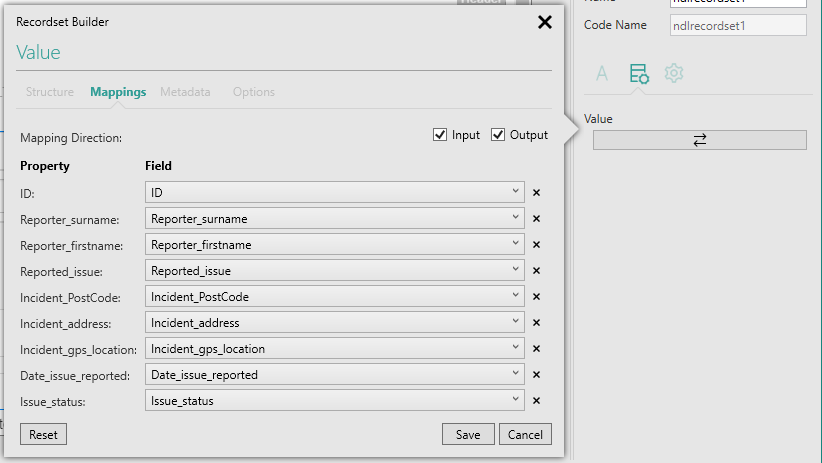Save the recordset mappings

click(x=468, y=435)
